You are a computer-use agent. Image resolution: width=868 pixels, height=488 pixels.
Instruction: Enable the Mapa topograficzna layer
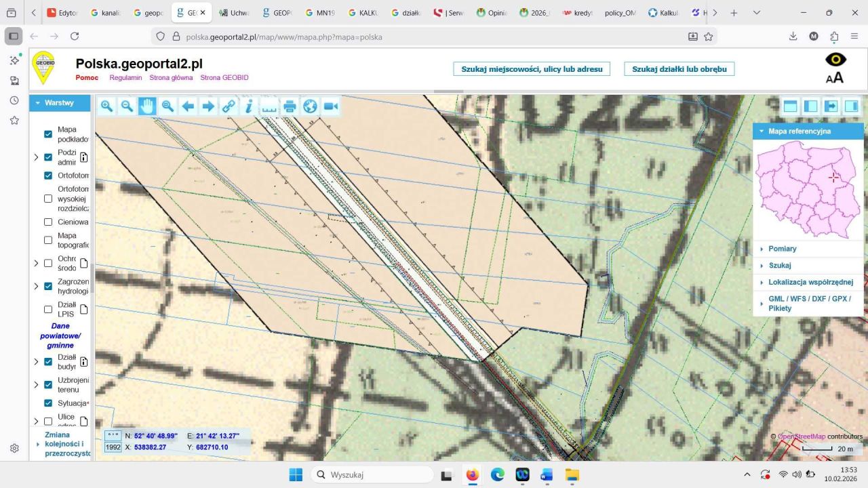pos(48,240)
